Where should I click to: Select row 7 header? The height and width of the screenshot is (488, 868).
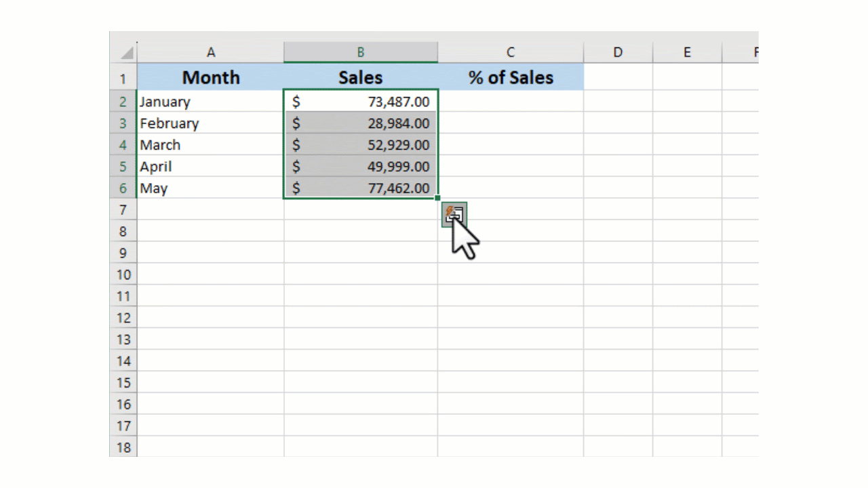click(123, 210)
